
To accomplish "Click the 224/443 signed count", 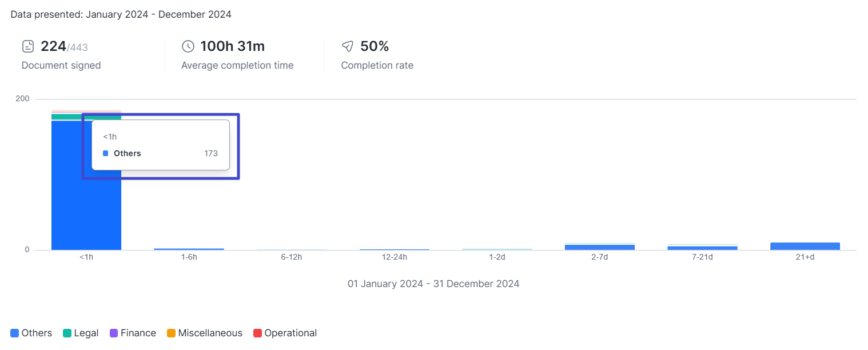I will coord(64,46).
